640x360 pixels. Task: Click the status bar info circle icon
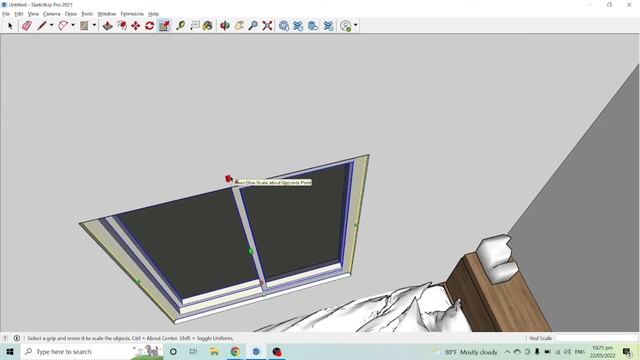click(x=17, y=338)
